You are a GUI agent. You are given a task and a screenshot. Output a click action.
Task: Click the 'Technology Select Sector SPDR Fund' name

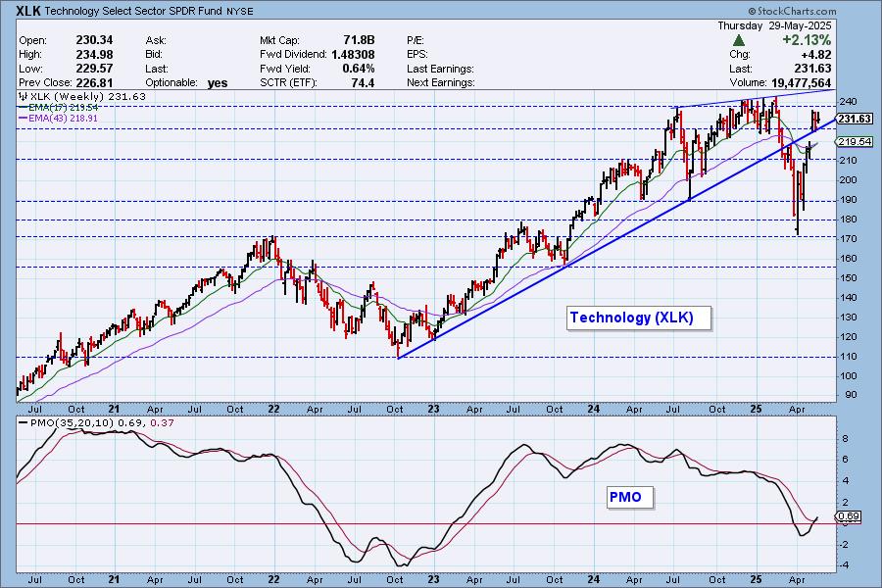132,11
